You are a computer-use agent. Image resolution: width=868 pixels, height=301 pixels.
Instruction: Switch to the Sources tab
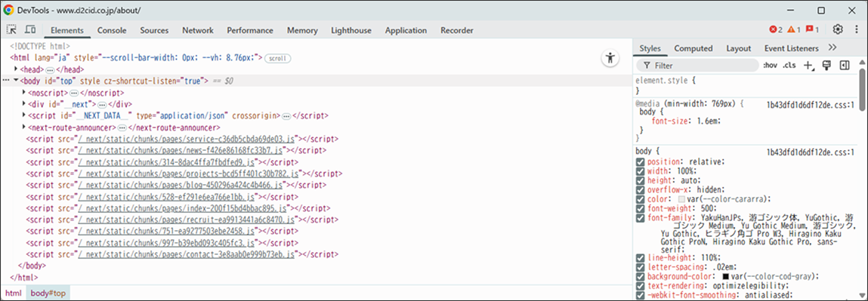(x=154, y=30)
